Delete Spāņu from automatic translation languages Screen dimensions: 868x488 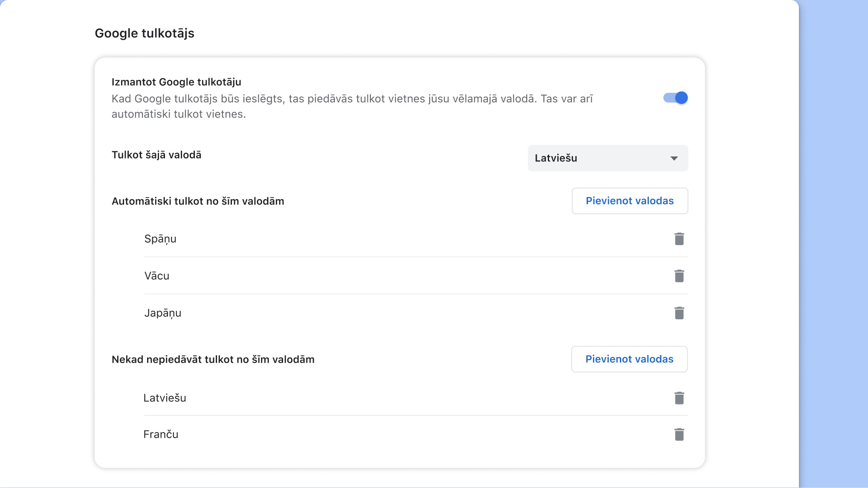(679, 239)
